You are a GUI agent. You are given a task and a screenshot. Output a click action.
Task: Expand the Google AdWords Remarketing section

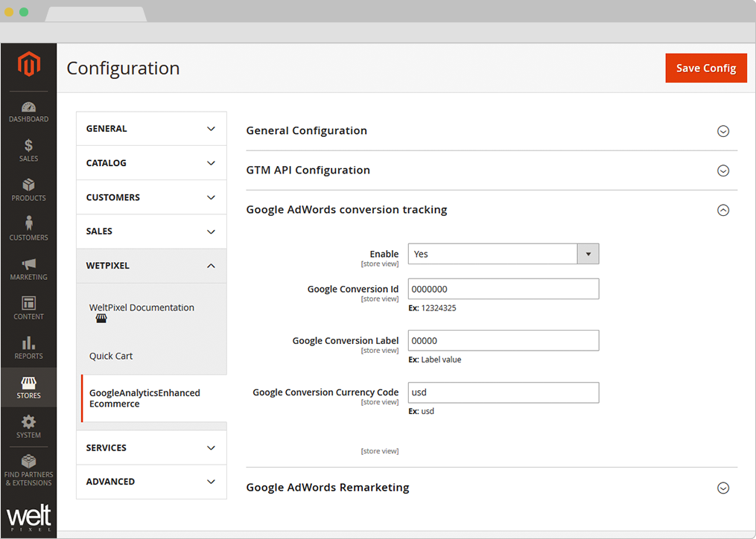click(x=722, y=488)
